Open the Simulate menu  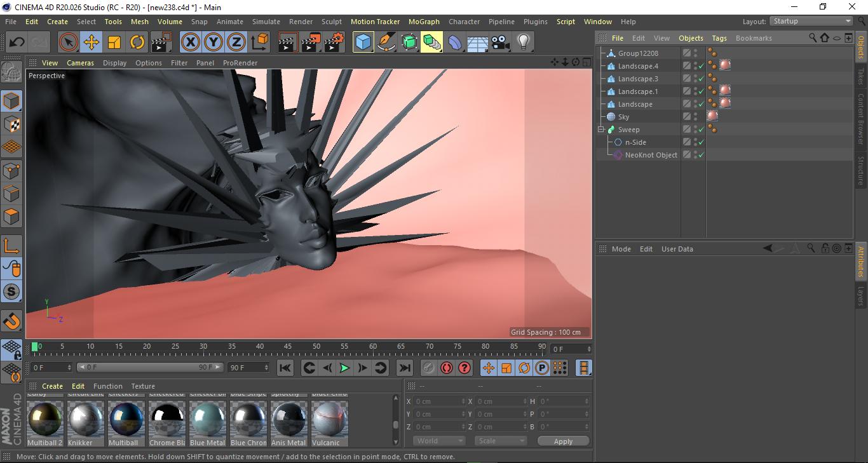(x=266, y=22)
